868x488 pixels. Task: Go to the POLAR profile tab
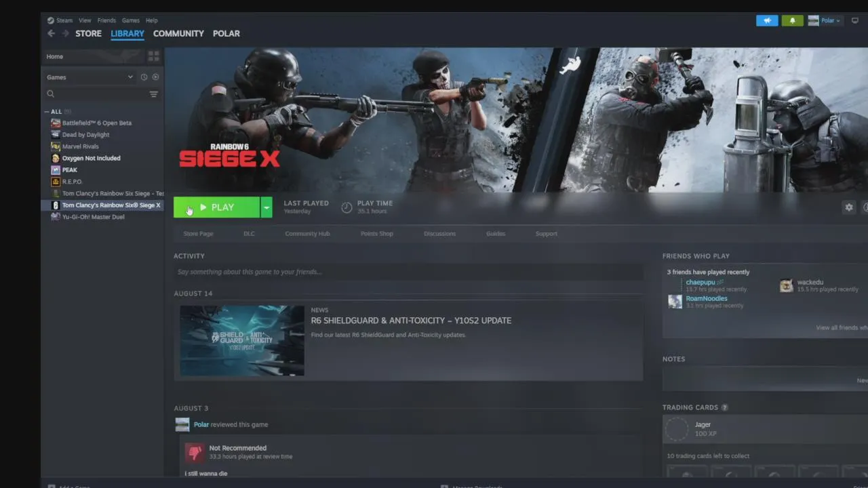click(226, 33)
